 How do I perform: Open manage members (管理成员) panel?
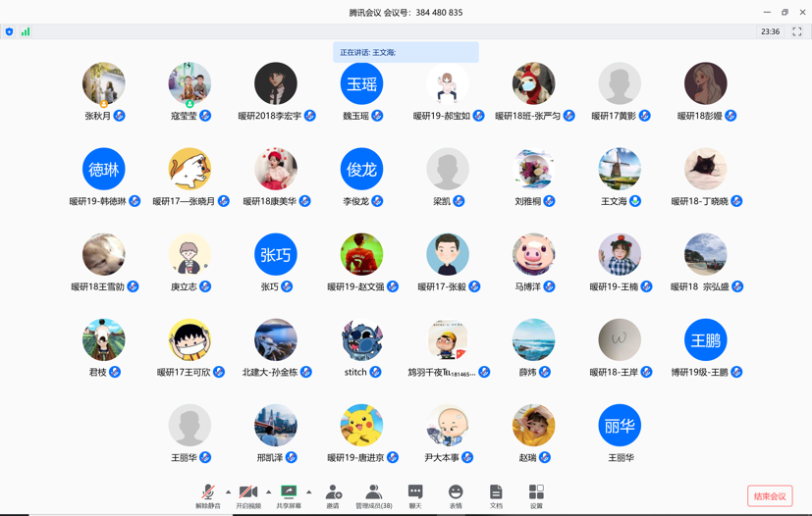pyautogui.click(x=373, y=494)
